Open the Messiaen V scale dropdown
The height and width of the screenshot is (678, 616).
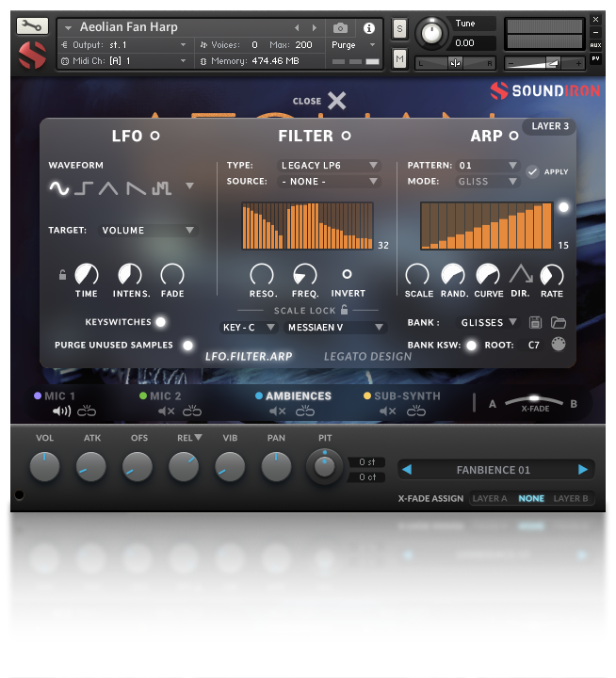pos(336,328)
